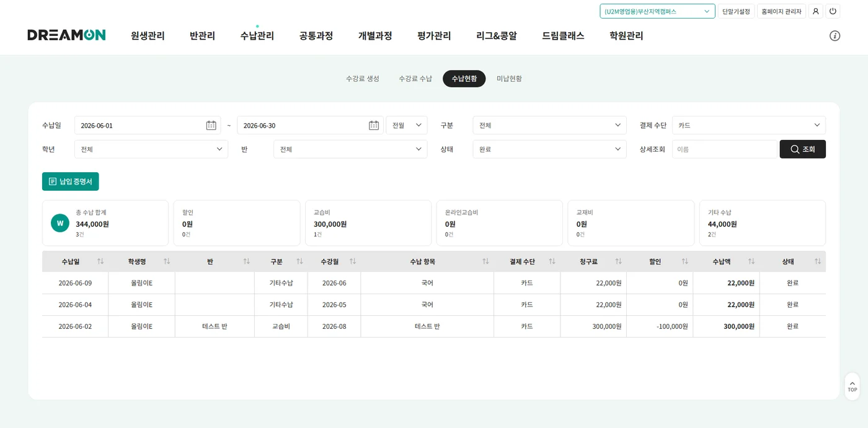Click the 온라인교습비 0원 summary card
Image resolution: width=868 pixels, height=428 pixels.
pyautogui.click(x=500, y=223)
